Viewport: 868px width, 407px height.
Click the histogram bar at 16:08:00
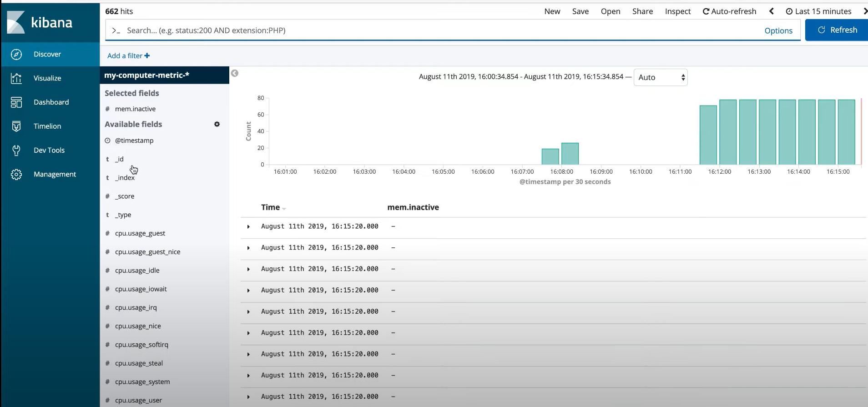[570, 154]
